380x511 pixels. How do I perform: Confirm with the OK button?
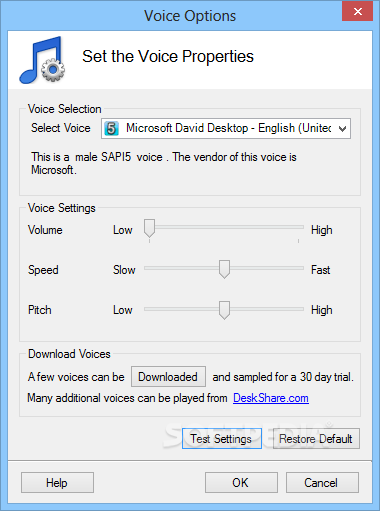click(x=241, y=482)
